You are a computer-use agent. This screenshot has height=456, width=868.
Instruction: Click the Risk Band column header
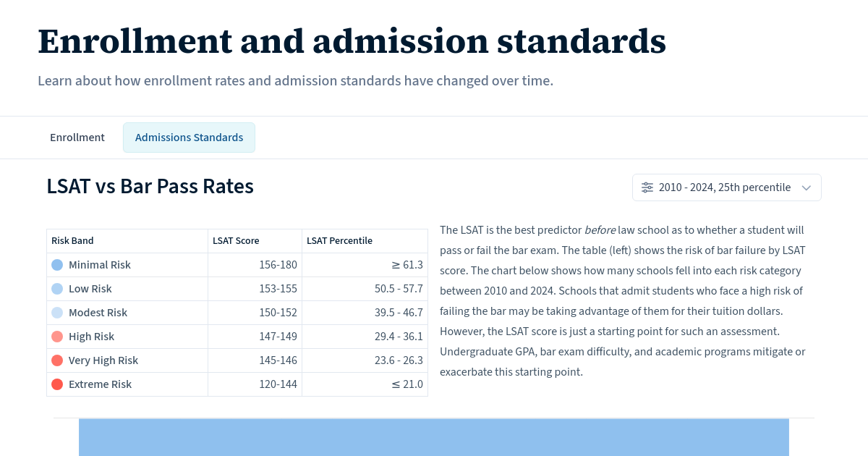coord(72,241)
